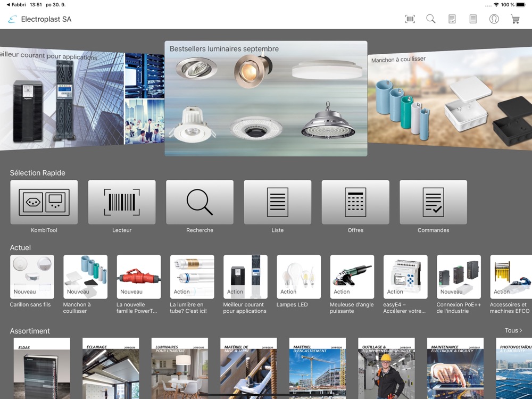Return to Fabbri app via back link
Screen dimensions: 532x399
[x=16, y=5]
